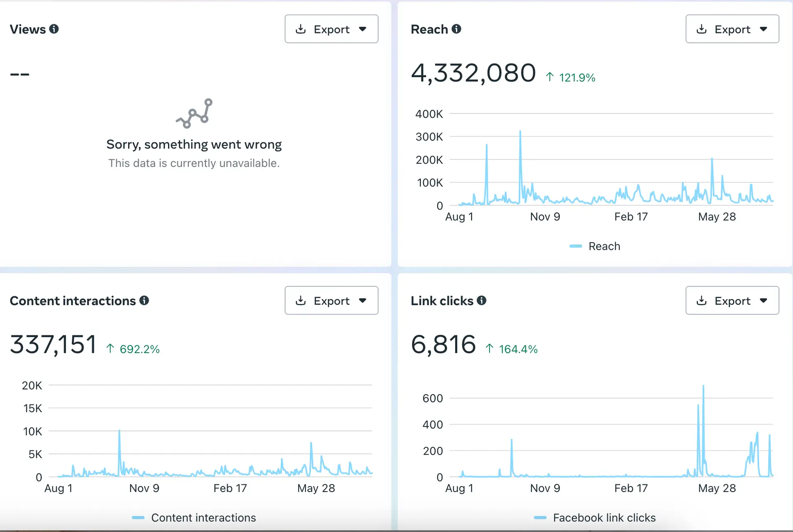Click the green up arrow beside 121.9%
The width and height of the screenshot is (793, 532).
(x=550, y=77)
